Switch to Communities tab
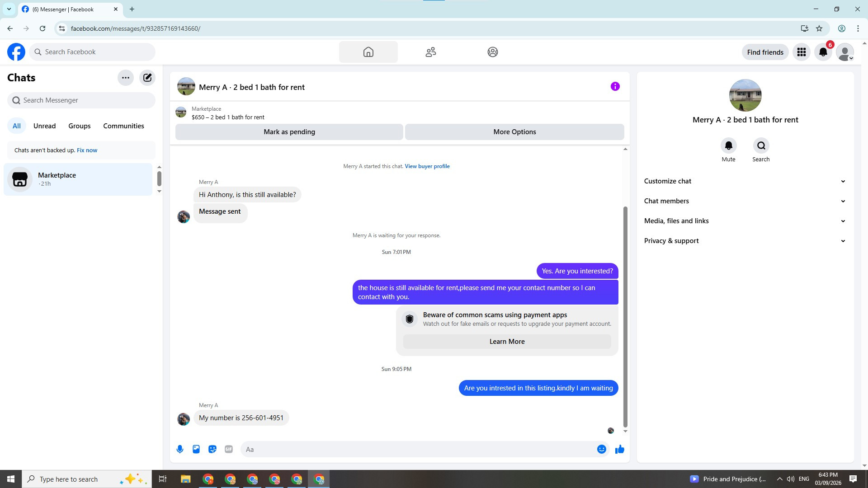 pyautogui.click(x=123, y=126)
